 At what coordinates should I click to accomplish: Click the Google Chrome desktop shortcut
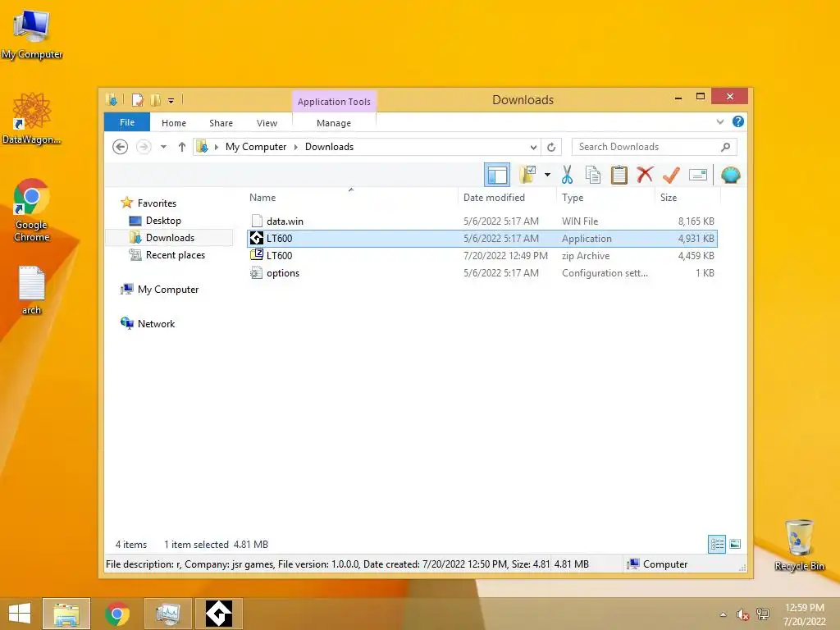point(32,210)
